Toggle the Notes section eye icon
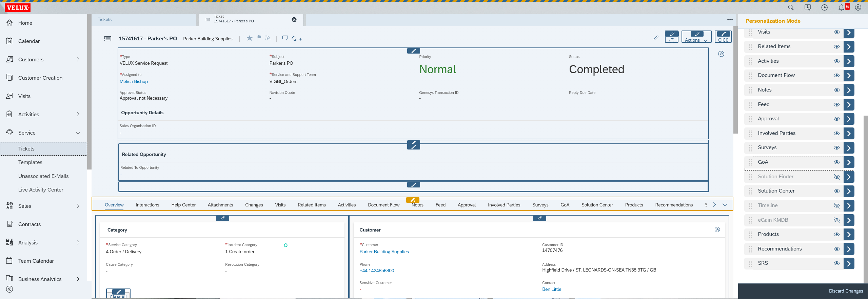 pyautogui.click(x=836, y=90)
